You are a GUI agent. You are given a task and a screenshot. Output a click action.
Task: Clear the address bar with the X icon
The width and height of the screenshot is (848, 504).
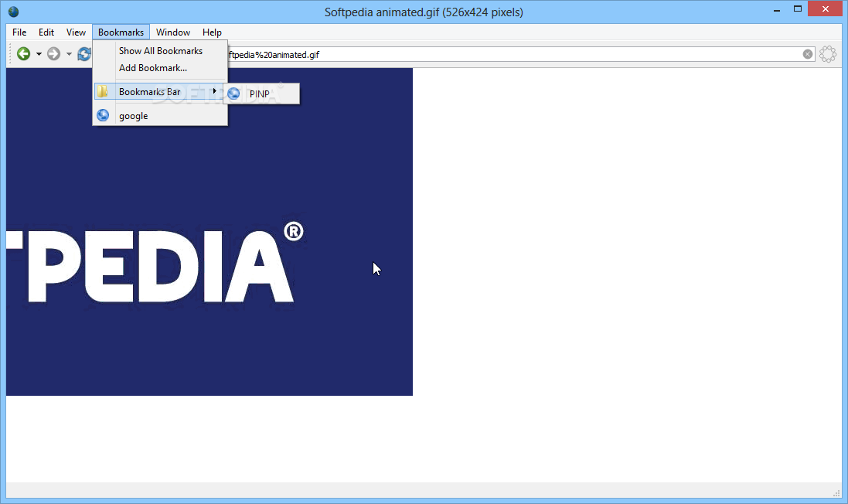click(808, 54)
